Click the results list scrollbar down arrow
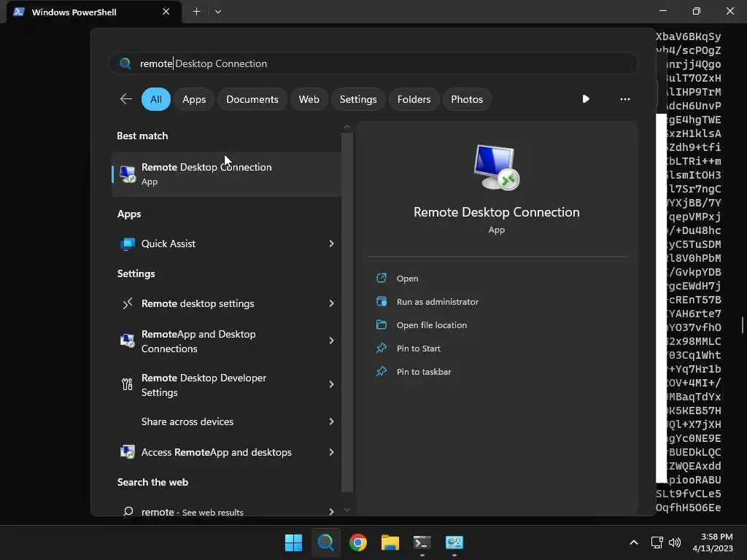747x560 pixels. [x=347, y=510]
